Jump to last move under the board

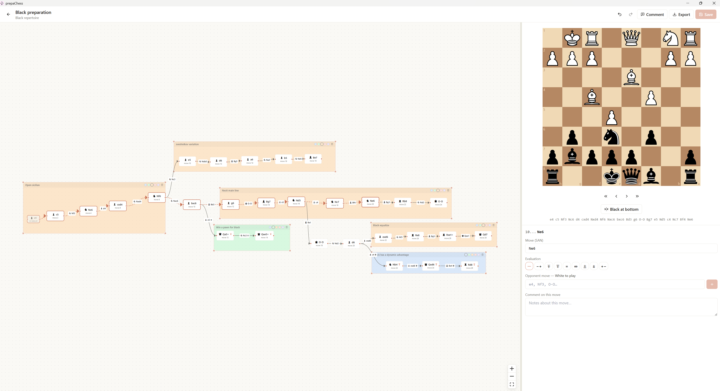click(x=637, y=196)
